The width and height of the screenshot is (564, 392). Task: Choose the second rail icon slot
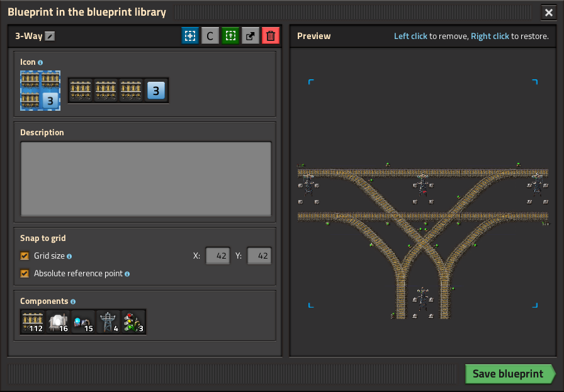(x=106, y=90)
